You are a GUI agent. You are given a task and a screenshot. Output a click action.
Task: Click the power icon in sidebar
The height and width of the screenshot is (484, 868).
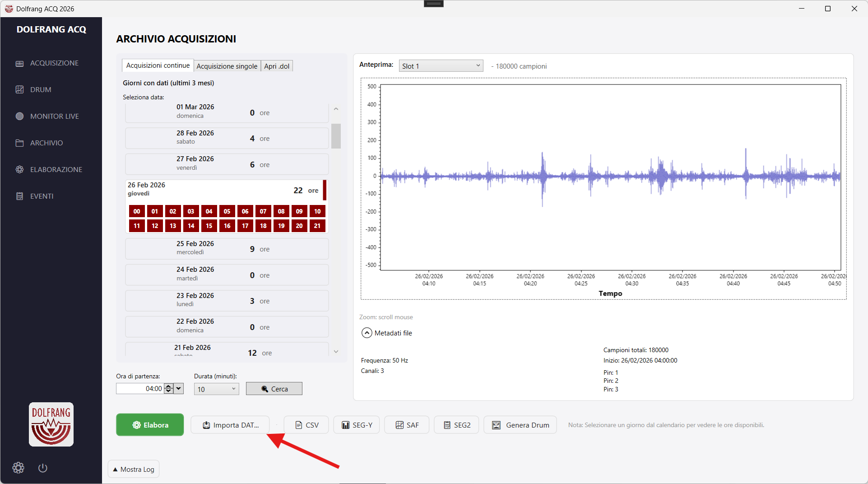tap(43, 468)
